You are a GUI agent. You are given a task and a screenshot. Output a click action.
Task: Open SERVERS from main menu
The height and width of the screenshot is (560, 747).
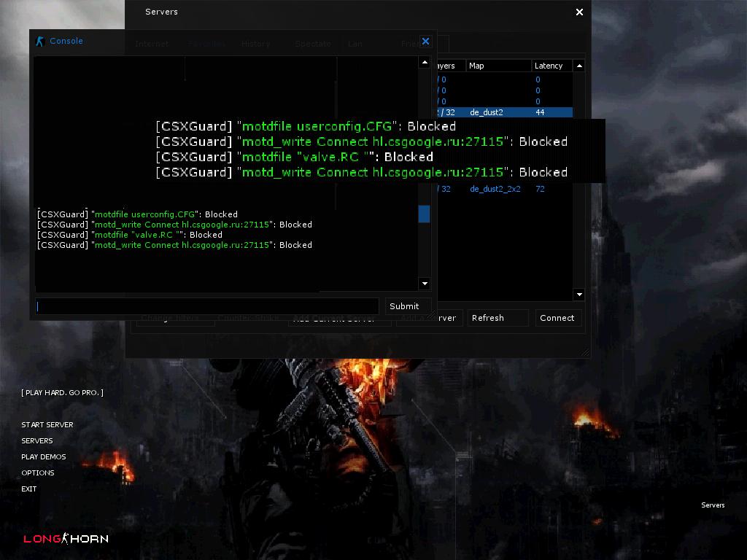pos(37,441)
